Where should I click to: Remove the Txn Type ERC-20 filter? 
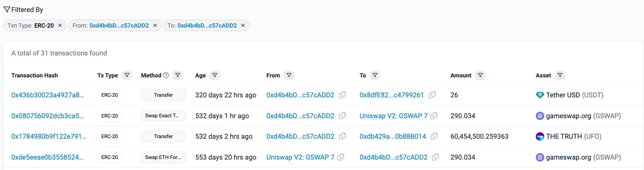60,25
